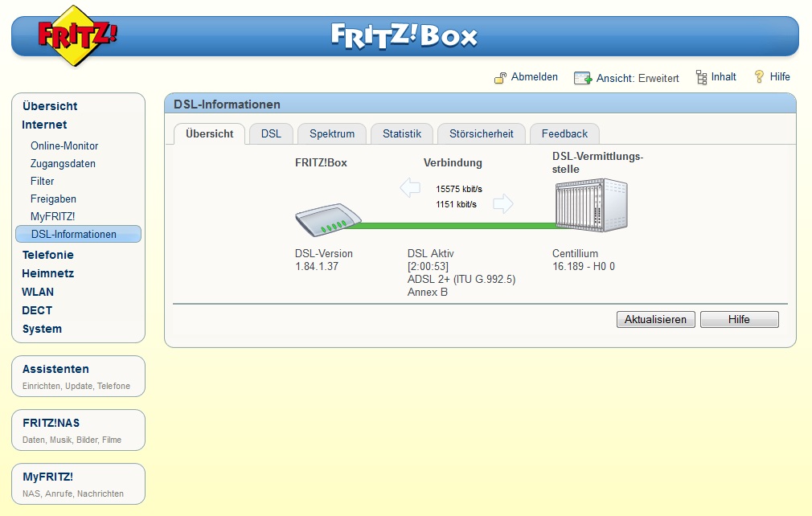Expand Heimnetz sidebar section
The image size is (812, 516).
(x=47, y=273)
